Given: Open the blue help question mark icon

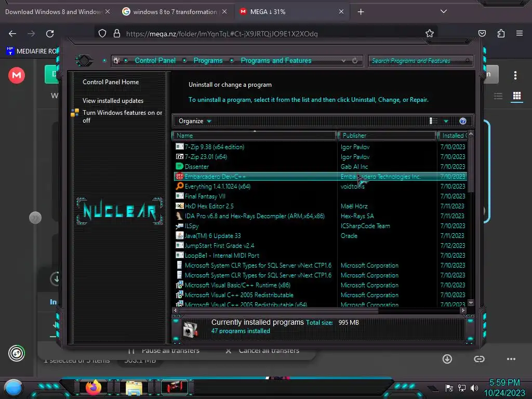Looking at the screenshot, I should [x=463, y=121].
